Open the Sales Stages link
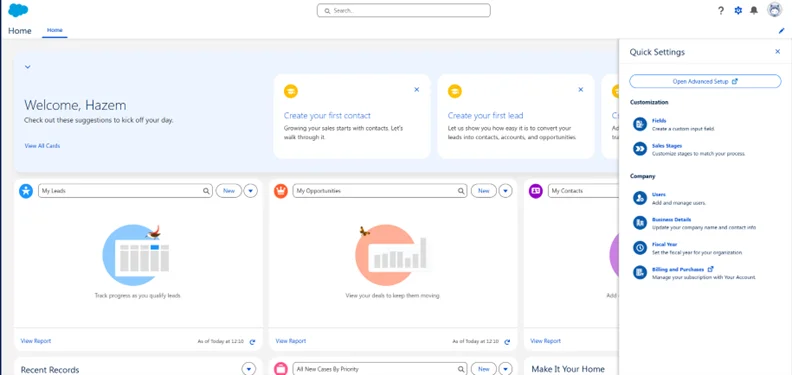The image size is (792, 375). coord(667,146)
